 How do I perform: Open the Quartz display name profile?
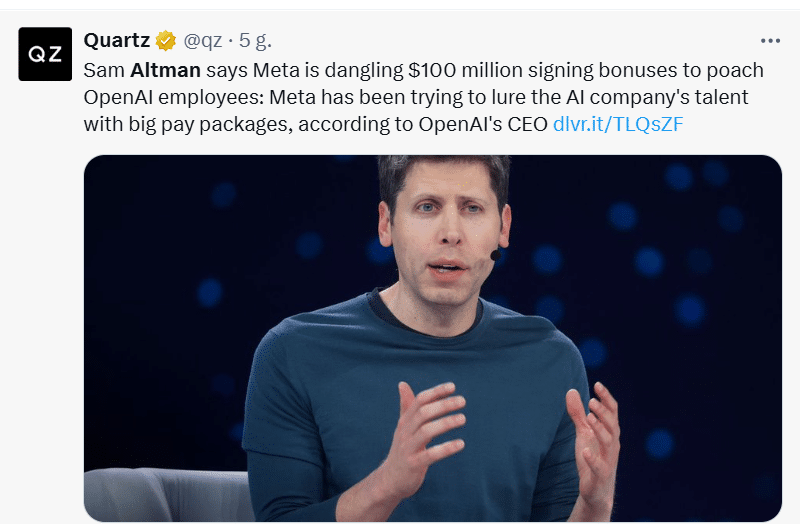(x=117, y=40)
